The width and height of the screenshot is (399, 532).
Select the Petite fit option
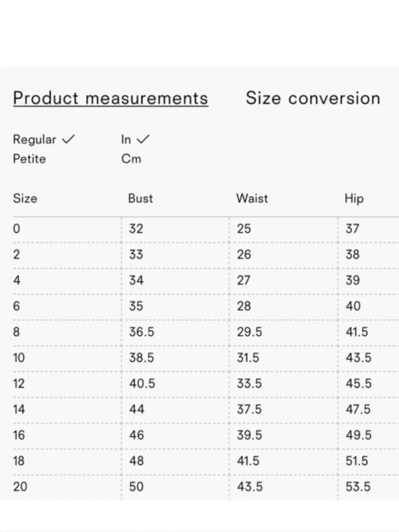click(x=30, y=159)
